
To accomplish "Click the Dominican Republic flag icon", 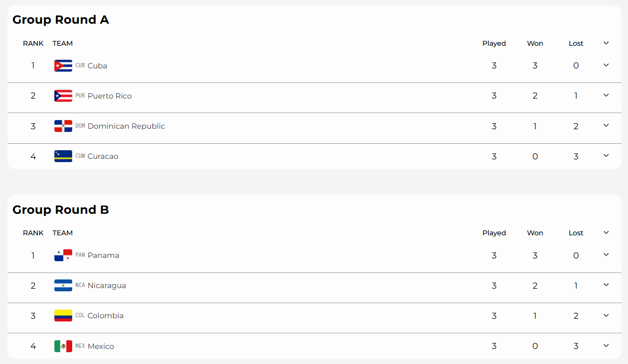I will [x=63, y=126].
